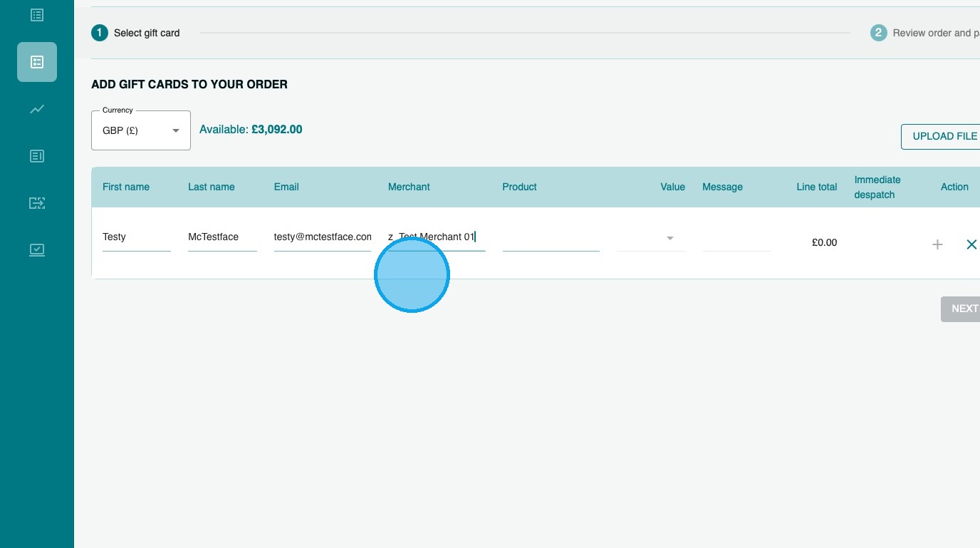Edit the First name field containing Testy

pyautogui.click(x=137, y=237)
